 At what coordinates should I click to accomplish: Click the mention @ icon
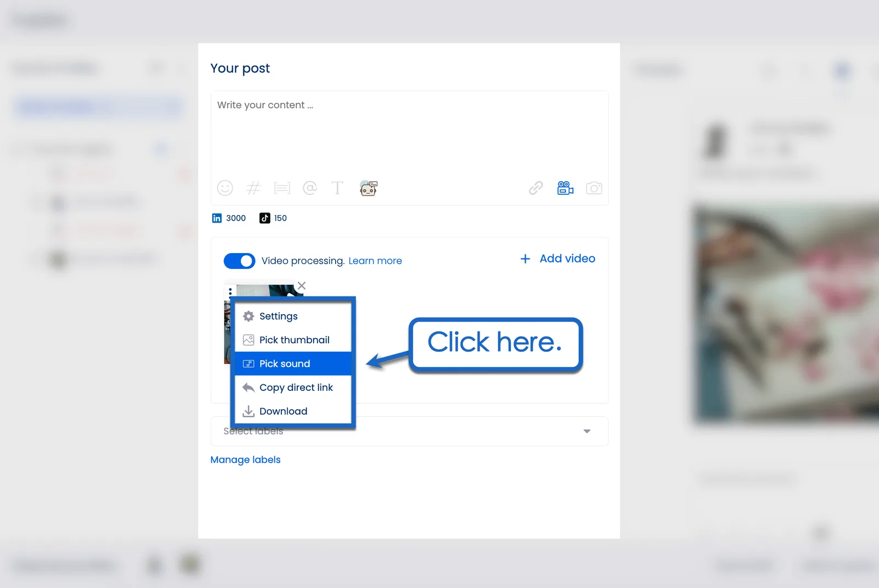[310, 188]
